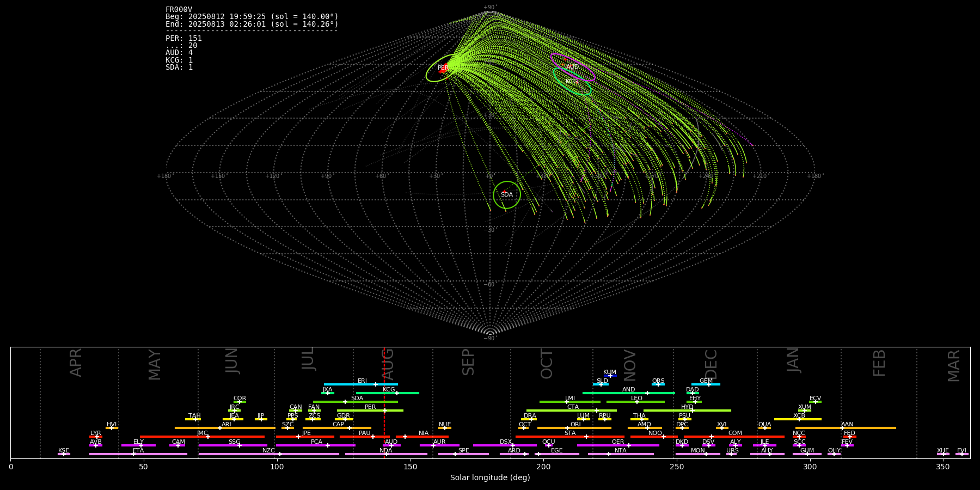
Task: Click the AAN shower label in timeline
Action: point(847,425)
